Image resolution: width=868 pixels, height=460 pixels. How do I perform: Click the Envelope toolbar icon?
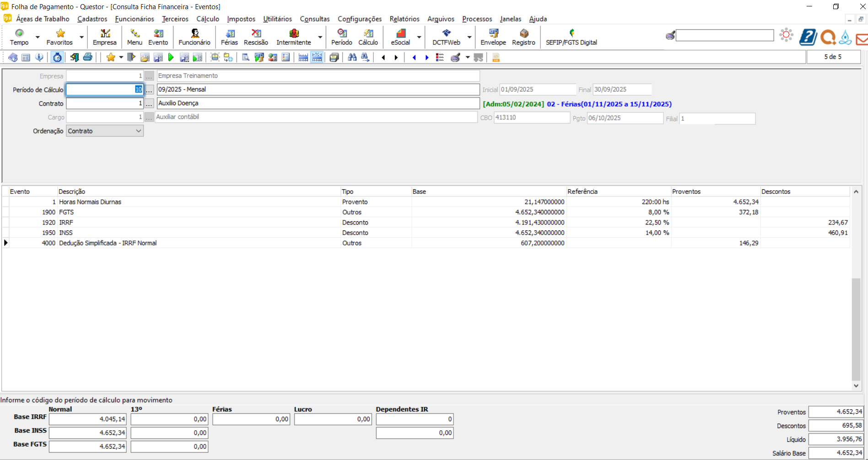493,37
